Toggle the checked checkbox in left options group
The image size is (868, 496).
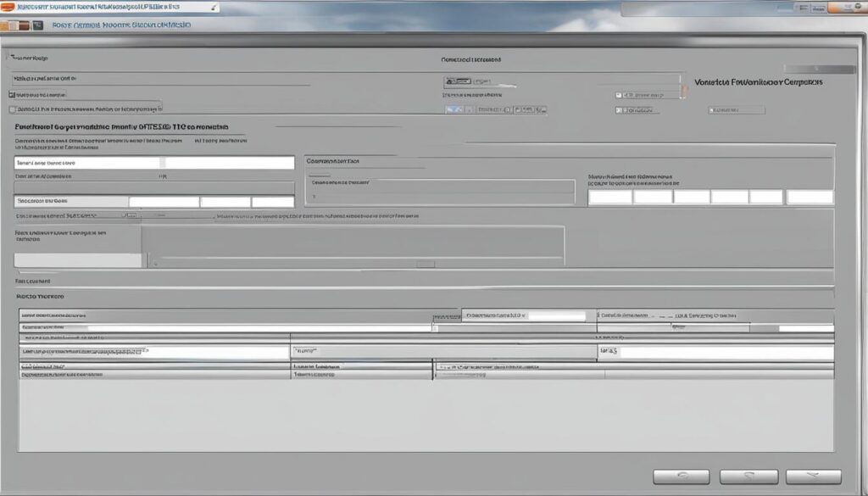13,95
